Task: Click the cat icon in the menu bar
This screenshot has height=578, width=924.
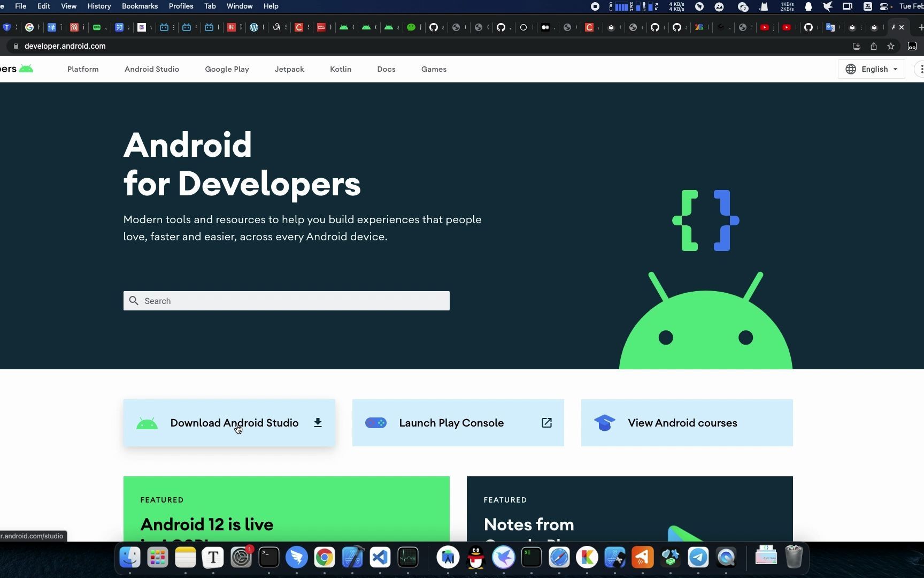Action: tap(764, 6)
